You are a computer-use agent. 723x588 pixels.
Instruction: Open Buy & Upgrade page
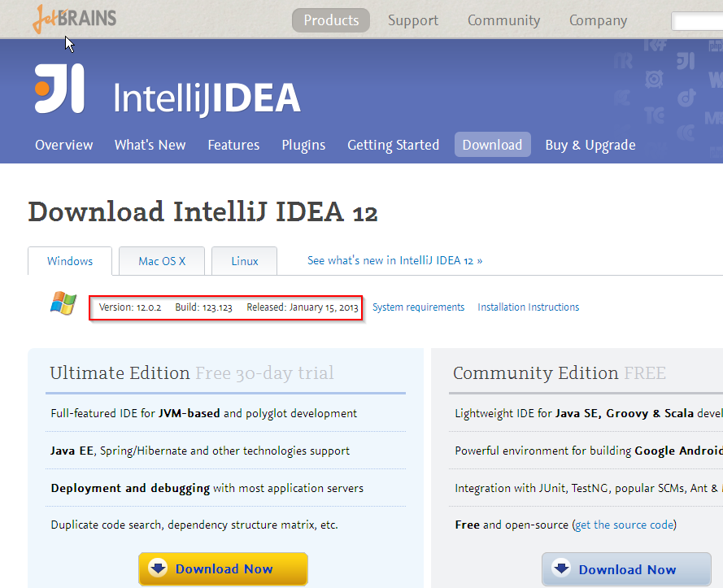coord(590,145)
